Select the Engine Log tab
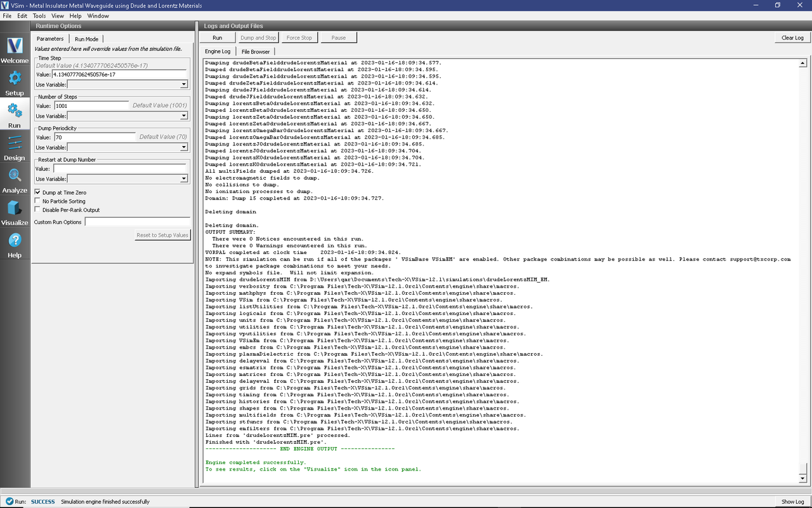Screen dimensions: 812x508 [218, 51]
